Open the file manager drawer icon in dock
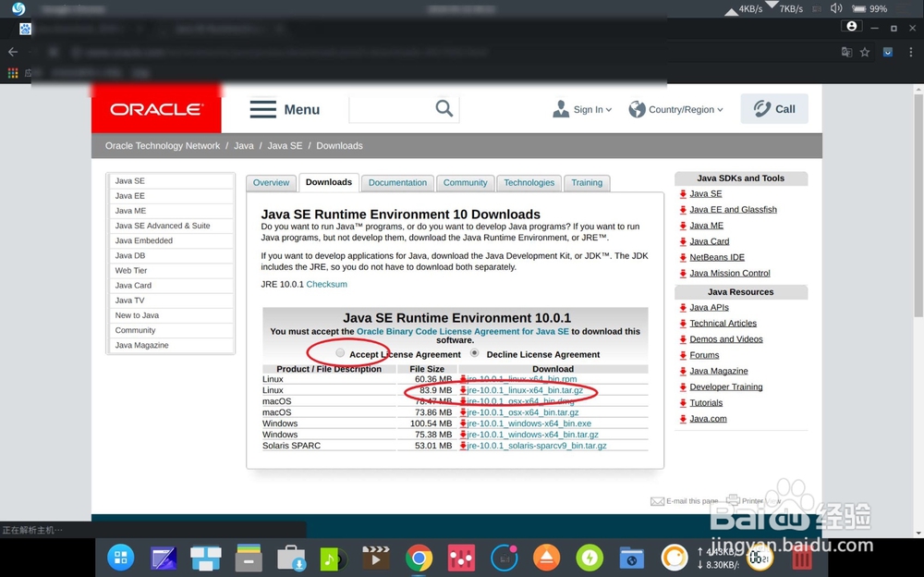Viewport: 924px width, 577px height. 248,558
